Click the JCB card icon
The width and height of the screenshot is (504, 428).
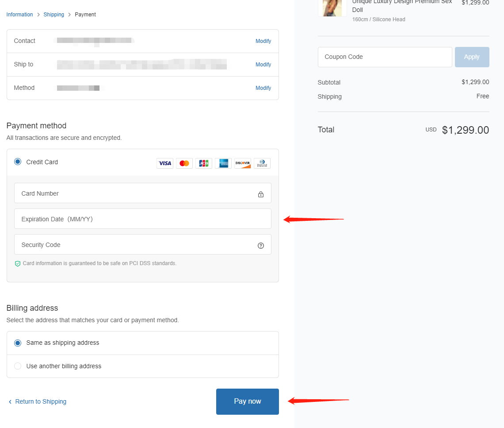[204, 163]
